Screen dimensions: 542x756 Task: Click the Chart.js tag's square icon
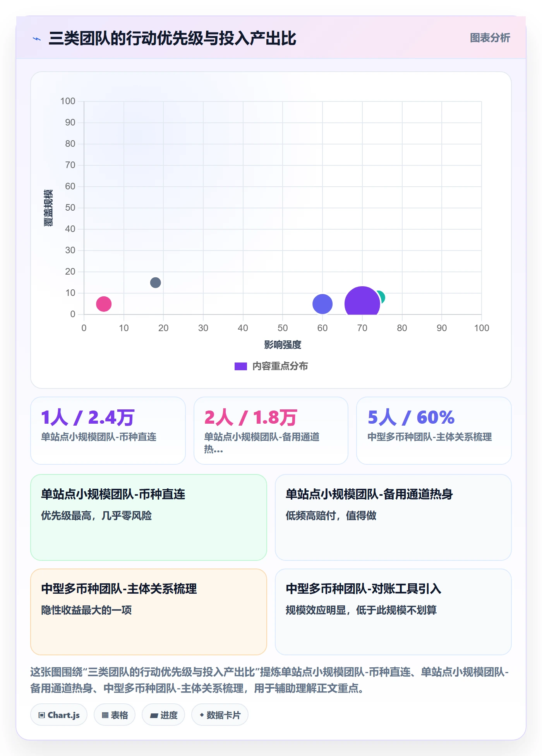click(41, 715)
